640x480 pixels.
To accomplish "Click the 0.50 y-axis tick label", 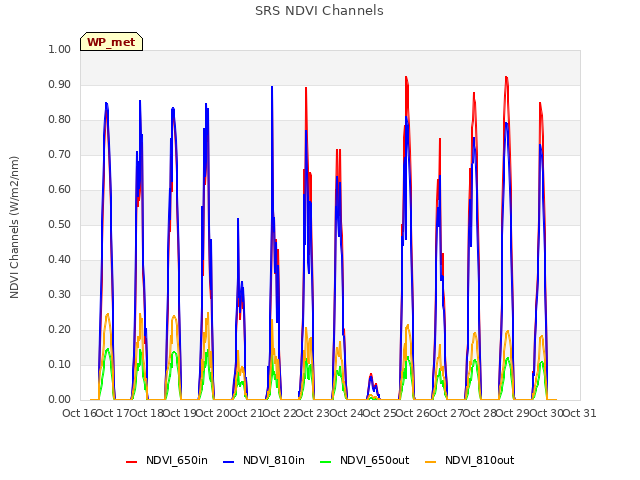I will pos(60,224).
